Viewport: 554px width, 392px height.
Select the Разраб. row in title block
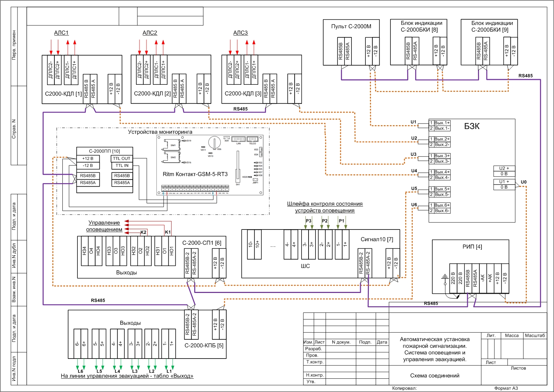point(346,349)
